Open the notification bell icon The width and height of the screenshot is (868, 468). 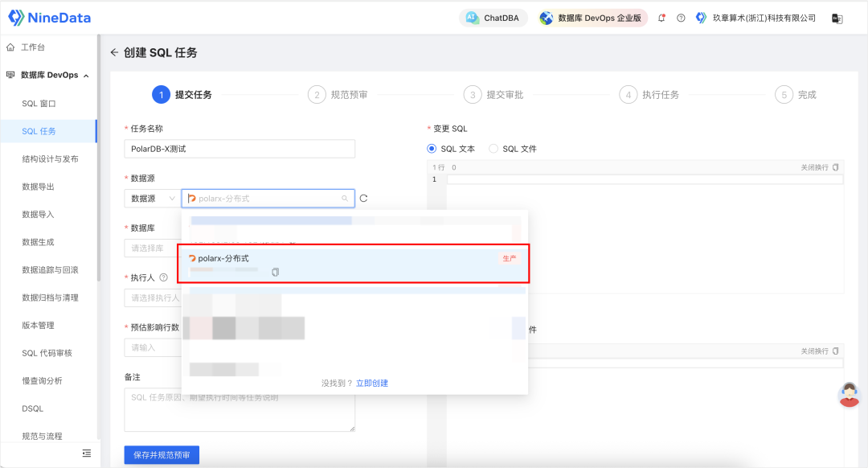coord(661,18)
